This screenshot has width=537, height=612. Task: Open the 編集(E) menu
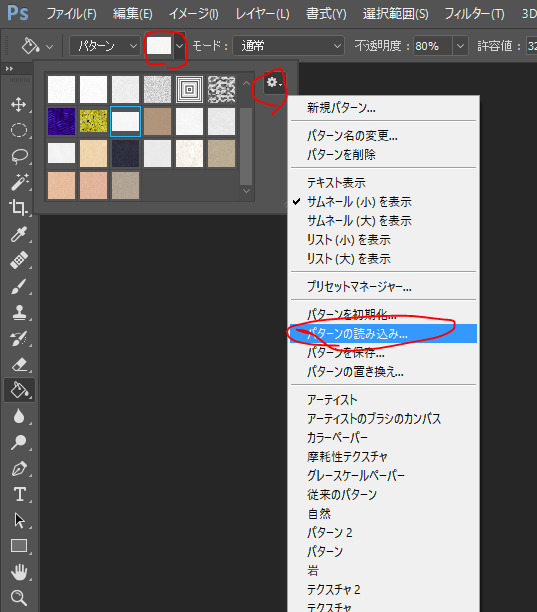click(x=133, y=14)
